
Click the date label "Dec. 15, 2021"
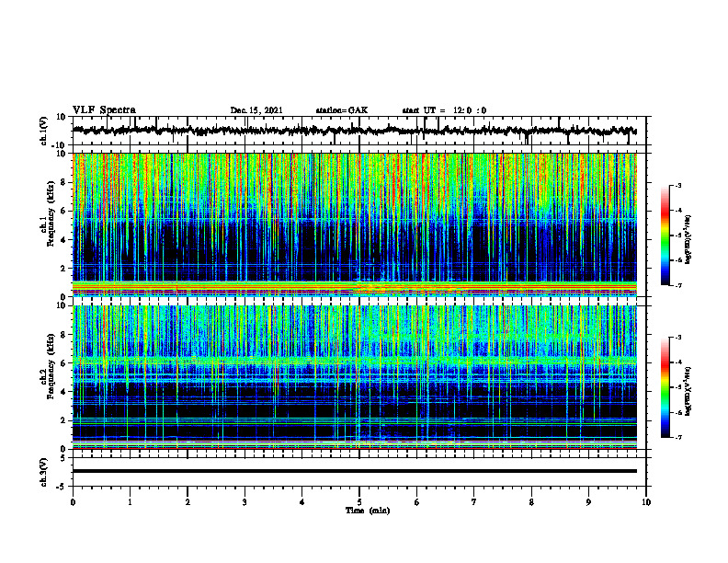tap(256, 110)
